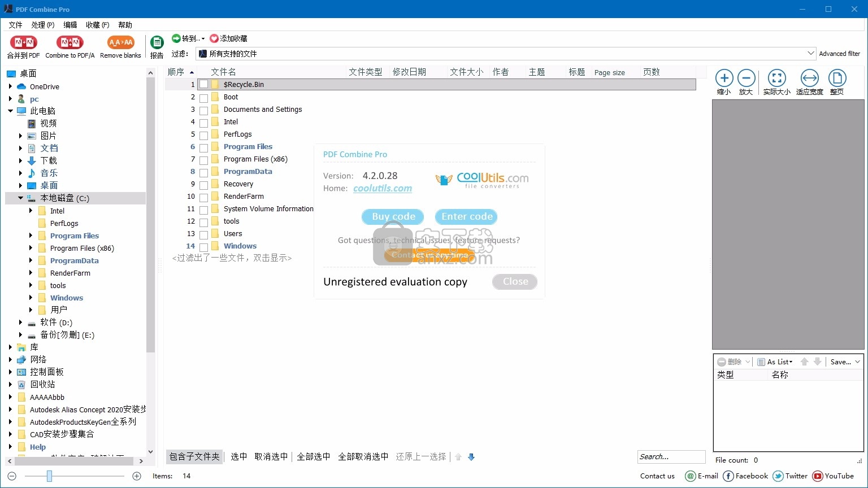Click 过滤出了一些文件 hidden files notice

point(232,258)
